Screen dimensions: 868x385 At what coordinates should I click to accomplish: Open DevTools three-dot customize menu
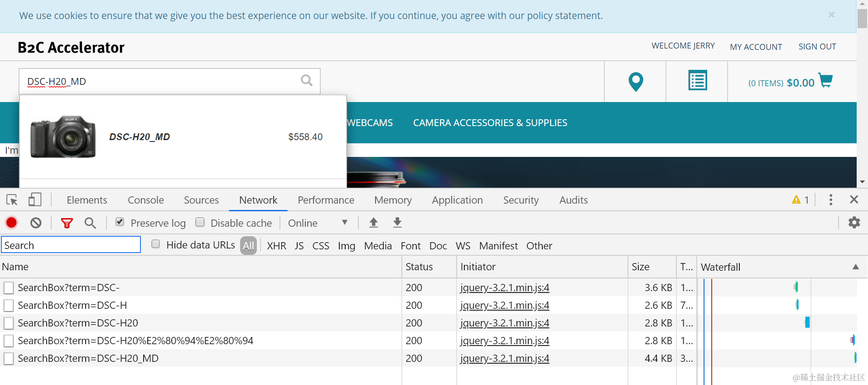(830, 200)
